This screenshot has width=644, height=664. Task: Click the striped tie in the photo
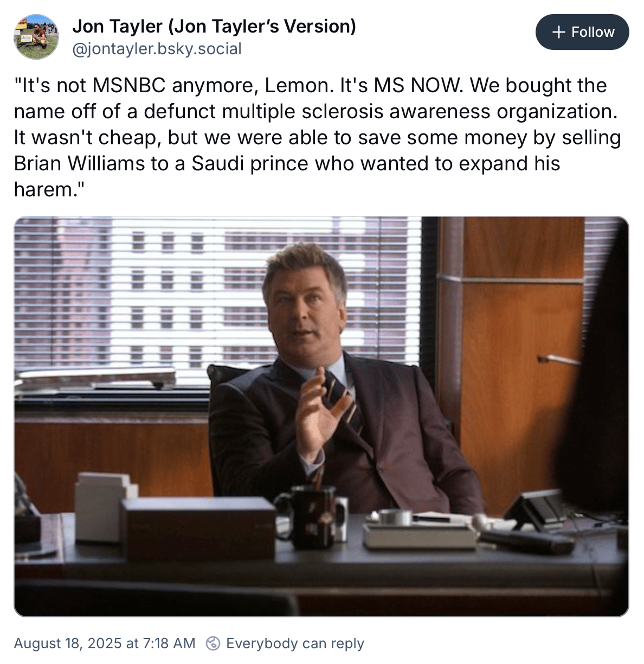coord(343,403)
